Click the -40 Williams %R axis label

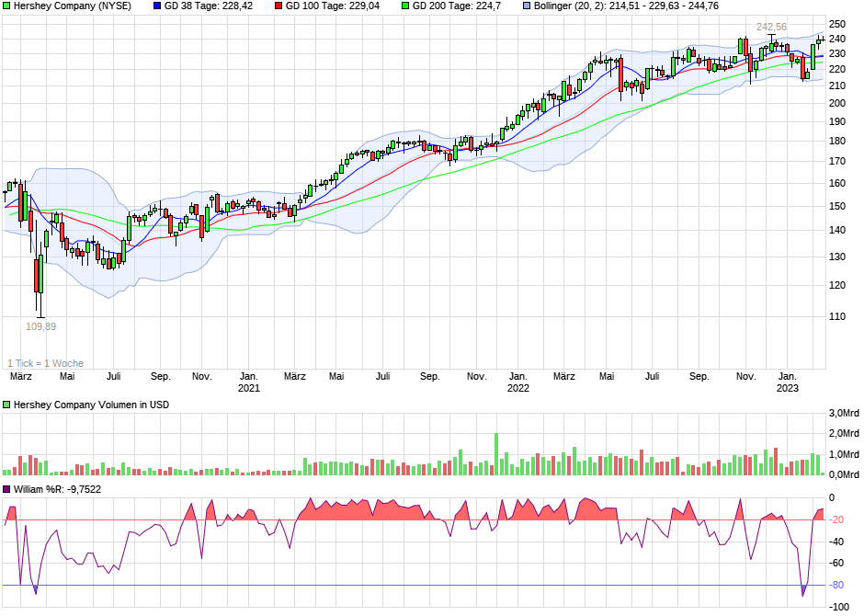pos(837,542)
